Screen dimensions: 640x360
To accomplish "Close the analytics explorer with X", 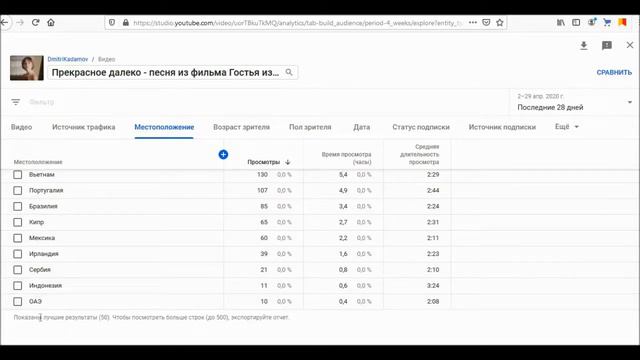I will 630,45.
